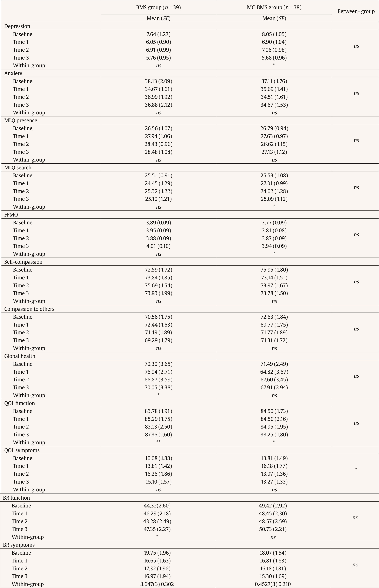
Task: Select the 88.25 (1.80) QOL function value
Action: pyautogui.click(x=274, y=435)
